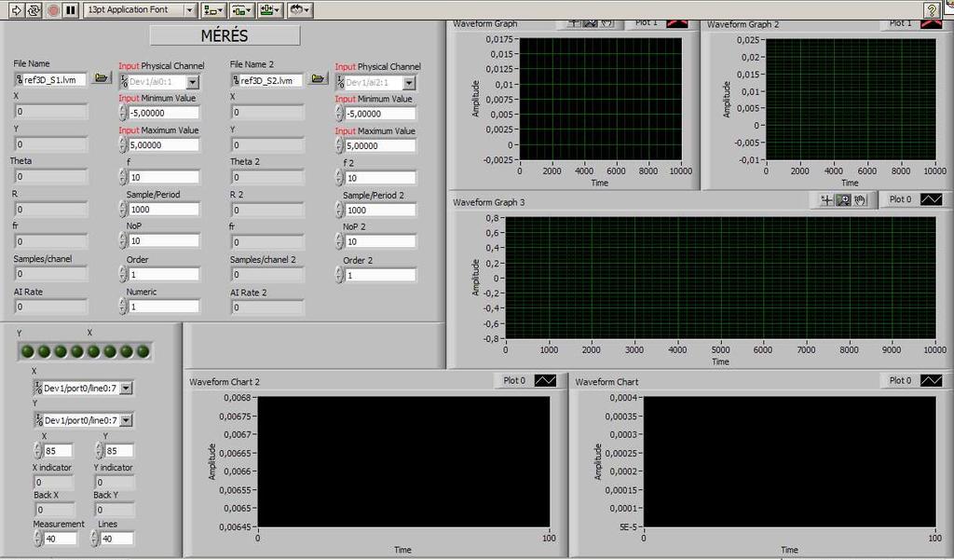Click the stepper beside the f control
Image resolution: width=954 pixels, height=560 pixels.
pos(123,177)
